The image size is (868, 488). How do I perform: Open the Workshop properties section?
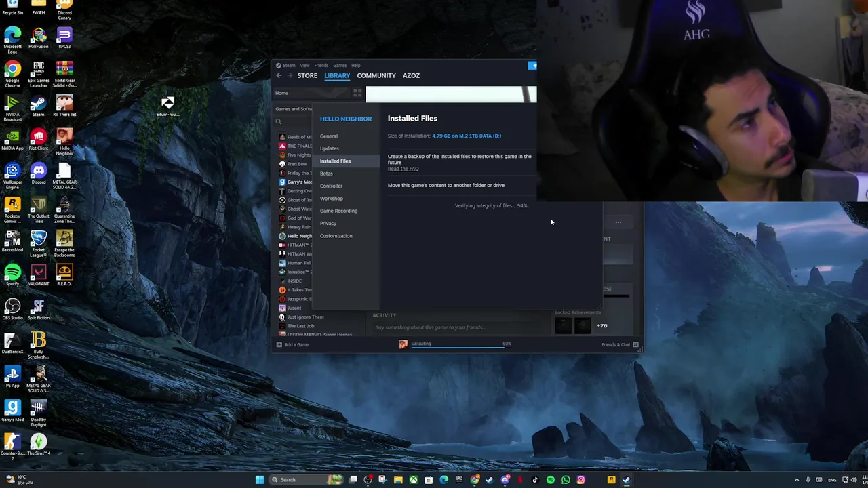pos(332,199)
